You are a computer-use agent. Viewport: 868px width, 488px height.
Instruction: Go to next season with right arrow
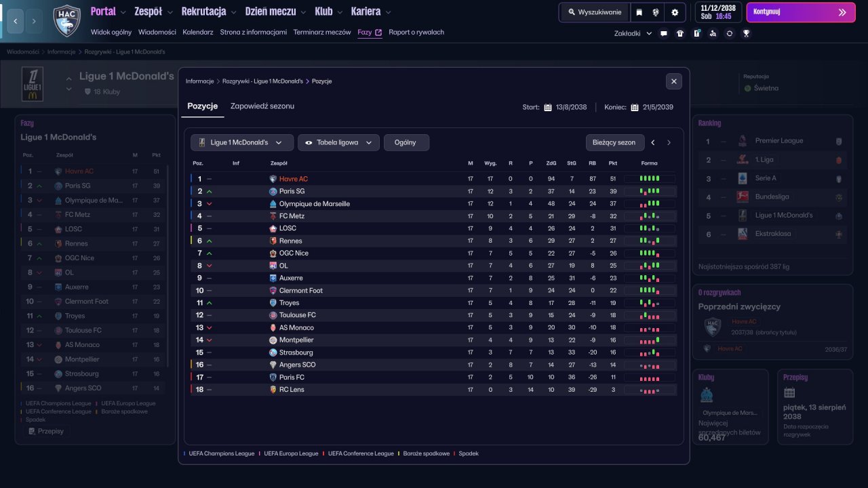(669, 142)
